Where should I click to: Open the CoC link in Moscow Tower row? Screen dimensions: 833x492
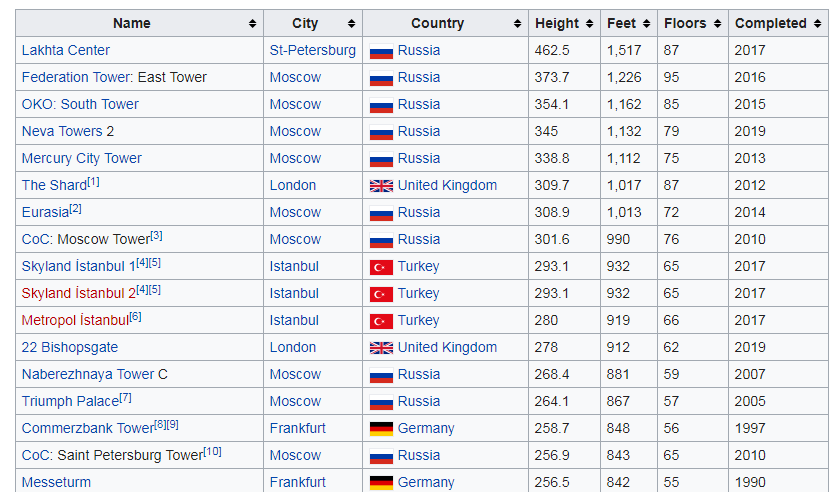click(x=36, y=240)
